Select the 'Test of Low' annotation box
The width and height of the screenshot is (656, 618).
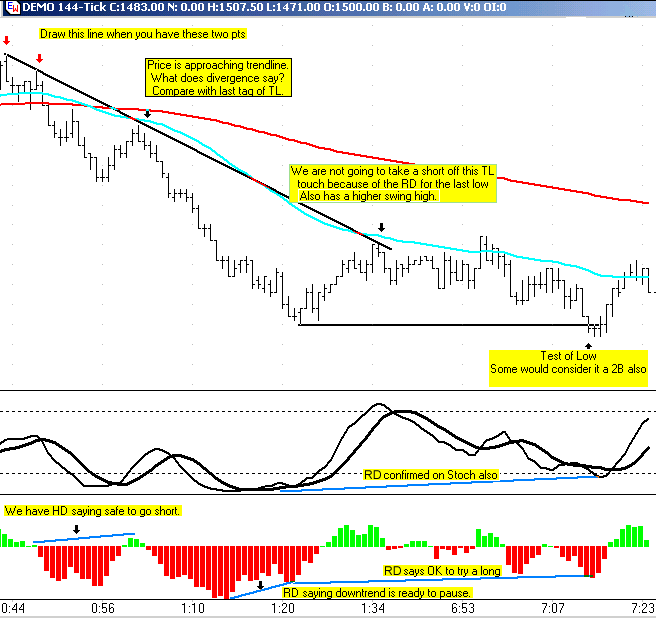pyautogui.click(x=567, y=362)
